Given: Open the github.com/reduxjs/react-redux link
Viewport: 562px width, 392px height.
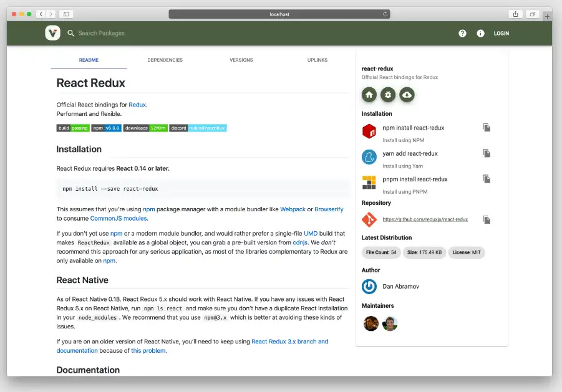Looking at the screenshot, I should 425,219.
